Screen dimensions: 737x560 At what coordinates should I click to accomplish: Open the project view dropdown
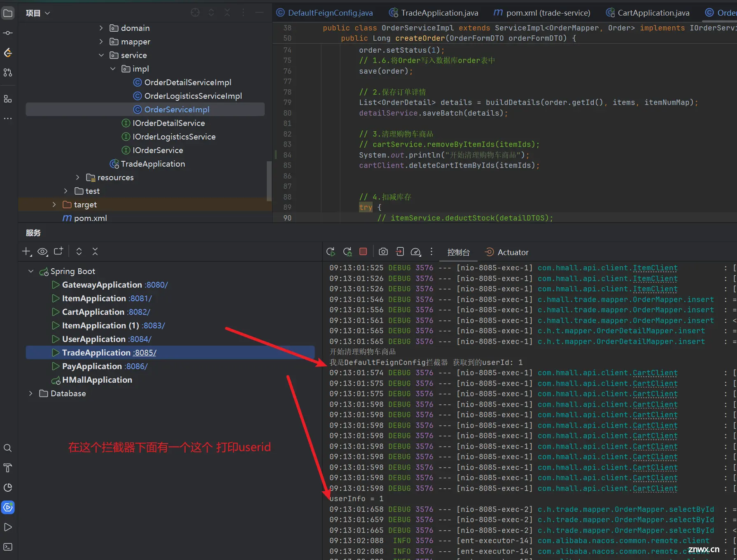[38, 13]
